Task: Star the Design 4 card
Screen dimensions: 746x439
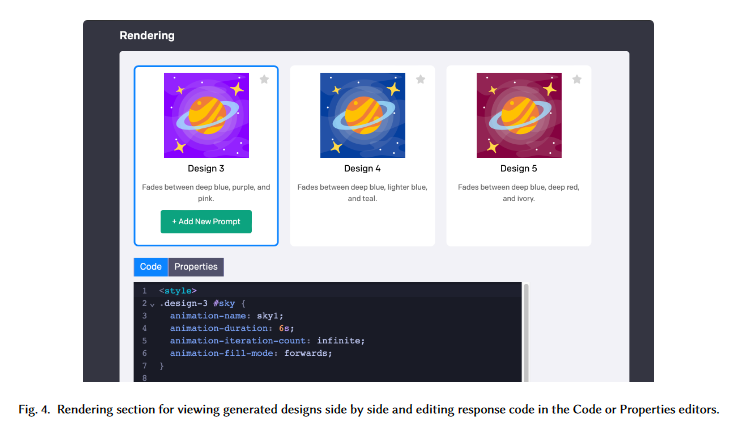Action: coord(420,79)
